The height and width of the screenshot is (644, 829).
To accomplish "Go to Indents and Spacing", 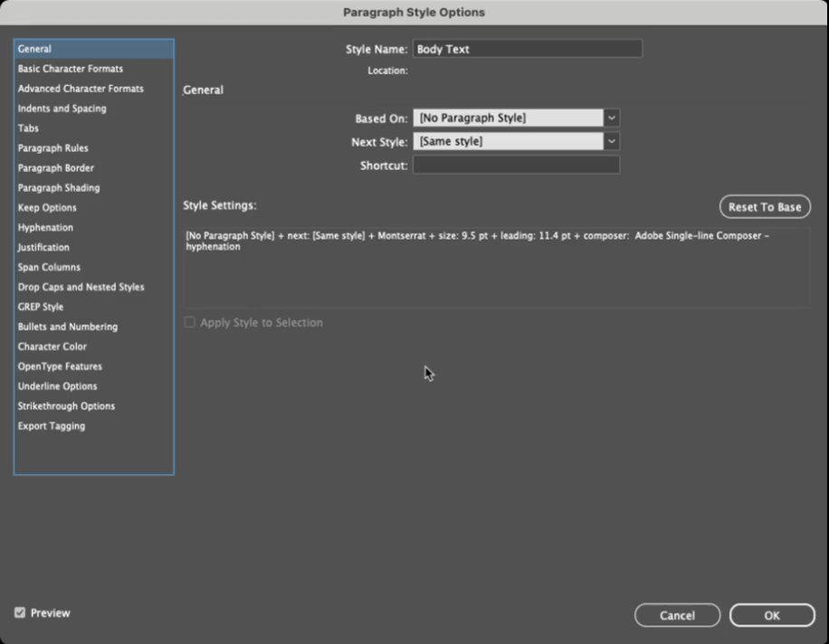I will pyautogui.click(x=94, y=109).
